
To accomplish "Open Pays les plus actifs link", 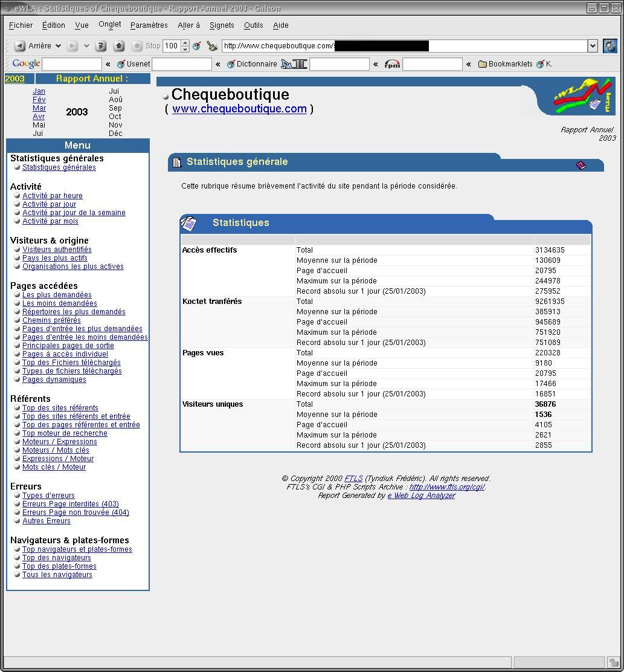I will (55, 258).
